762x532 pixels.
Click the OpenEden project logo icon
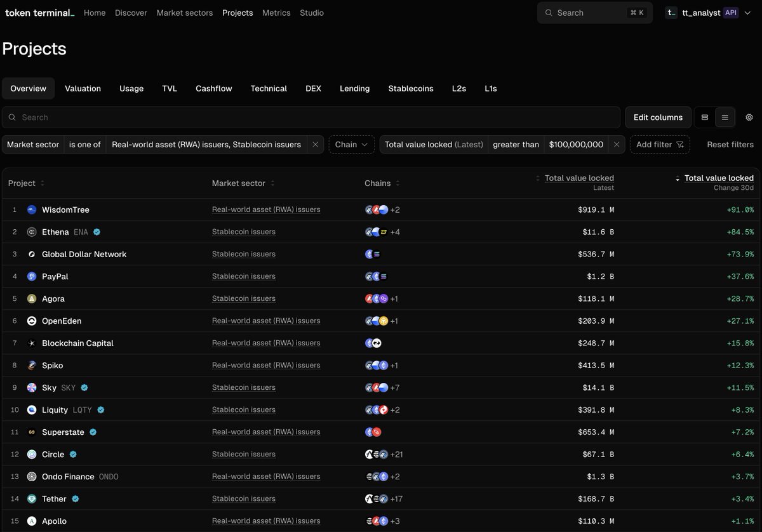point(32,321)
